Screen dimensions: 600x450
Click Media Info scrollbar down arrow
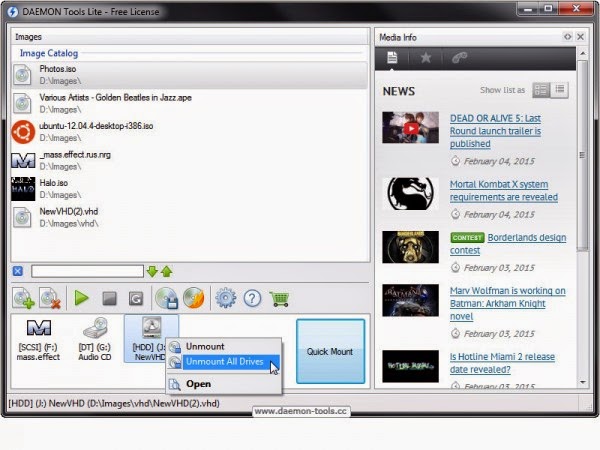(x=582, y=382)
